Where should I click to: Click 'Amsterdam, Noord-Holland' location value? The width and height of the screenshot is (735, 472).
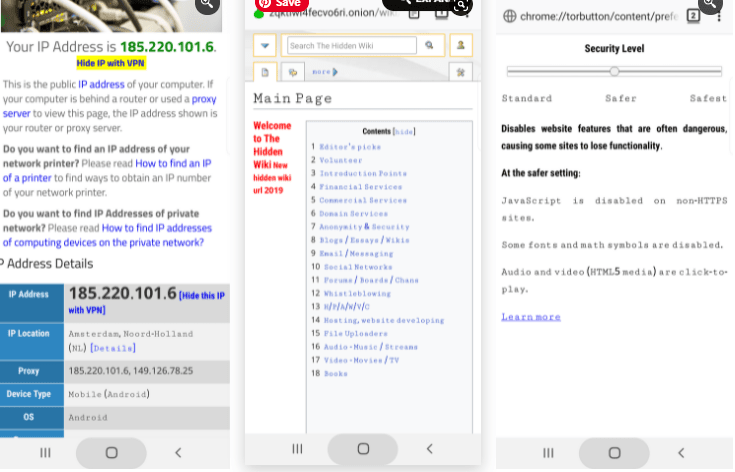(131, 334)
